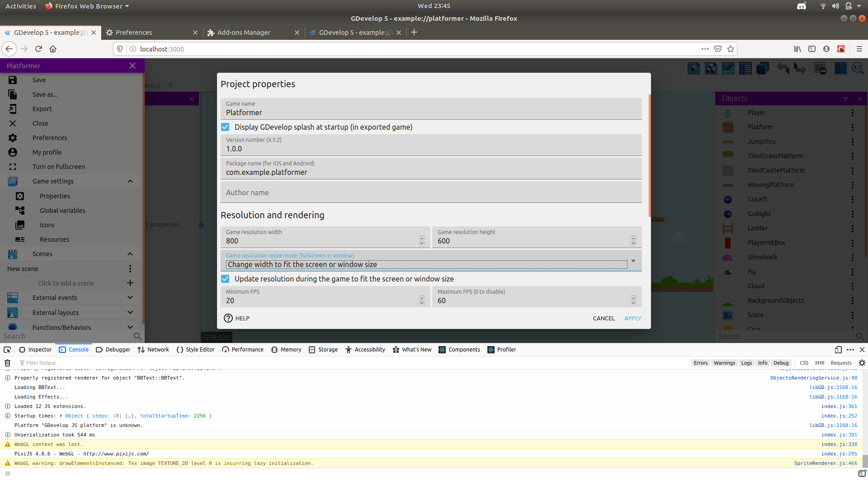Open console settings gear icon
The height and width of the screenshot is (488, 868).
click(x=862, y=363)
